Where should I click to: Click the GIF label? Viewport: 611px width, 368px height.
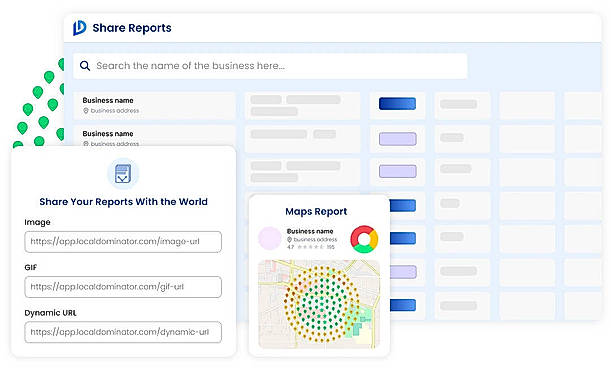(31, 267)
